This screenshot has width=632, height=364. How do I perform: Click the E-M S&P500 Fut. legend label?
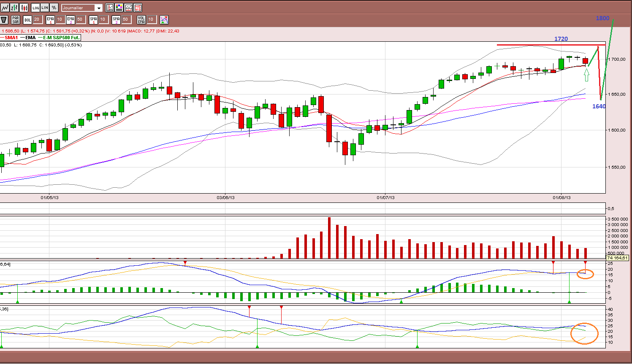click(x=59, y=38)
